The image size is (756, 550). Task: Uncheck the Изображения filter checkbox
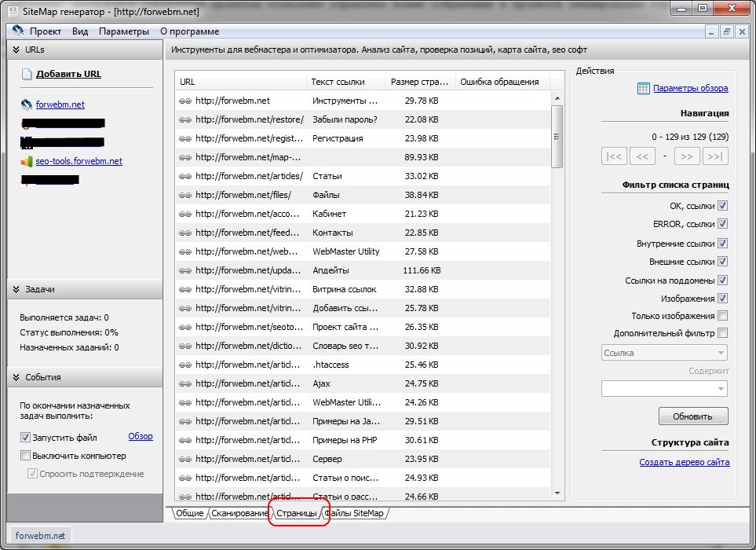point(722,299)
